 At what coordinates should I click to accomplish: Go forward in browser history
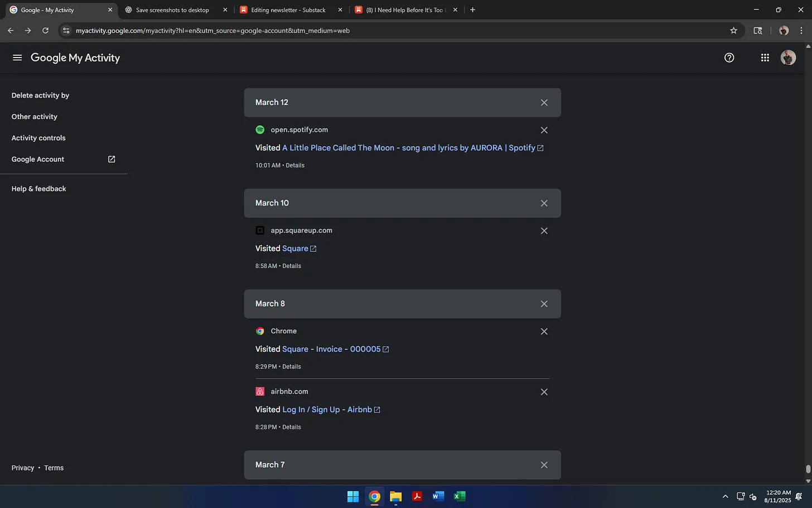coord(28,31)
